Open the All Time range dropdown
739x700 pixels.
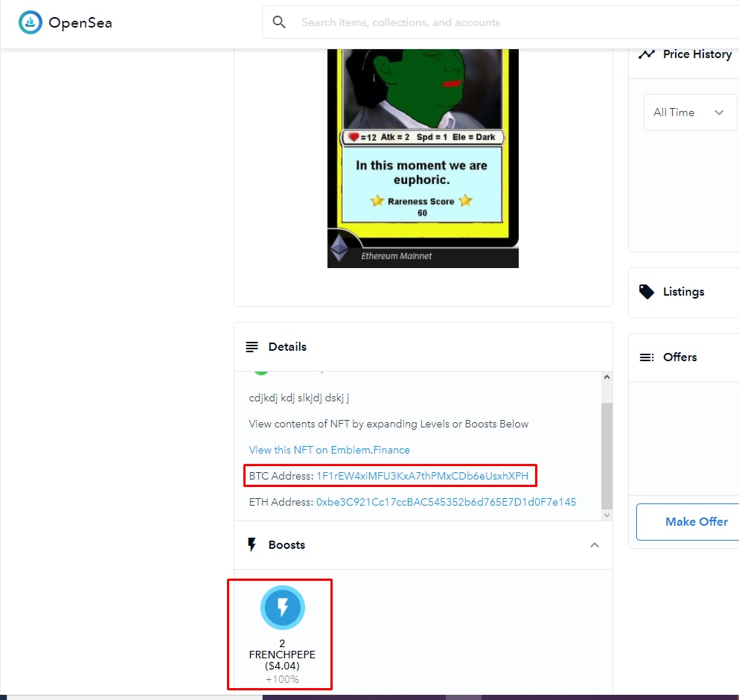click(690, 112)
